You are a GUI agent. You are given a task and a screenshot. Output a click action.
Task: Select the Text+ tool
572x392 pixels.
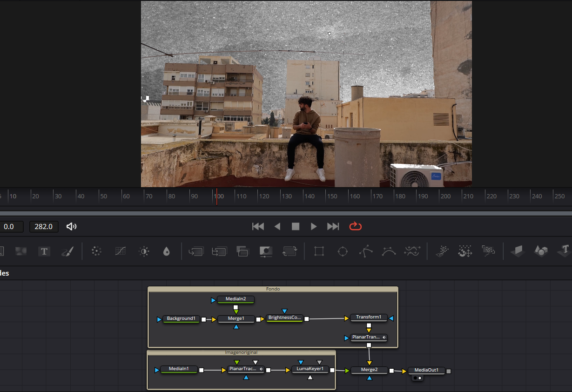44,251
